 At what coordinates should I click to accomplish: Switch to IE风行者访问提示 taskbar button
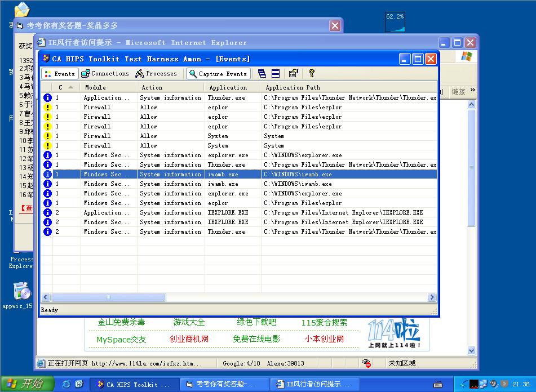click(315, 385)
